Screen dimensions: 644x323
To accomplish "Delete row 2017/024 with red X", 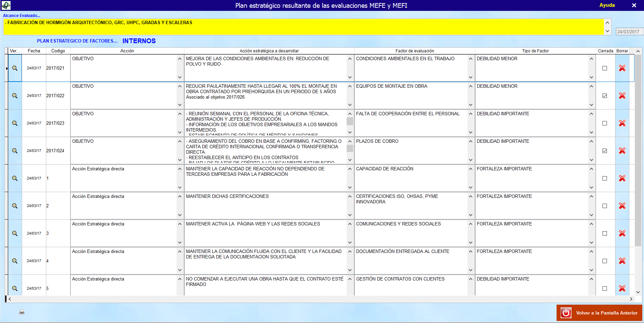I will point(622,151).
